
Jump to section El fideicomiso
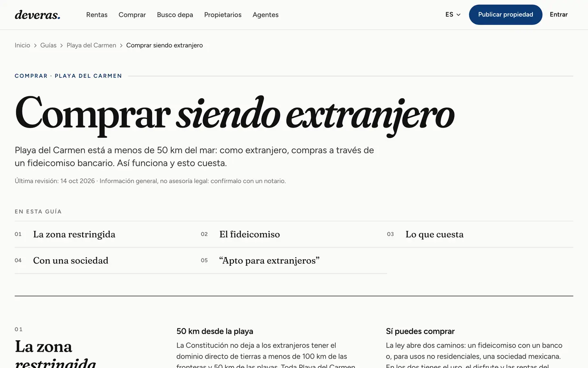(294, 234)
